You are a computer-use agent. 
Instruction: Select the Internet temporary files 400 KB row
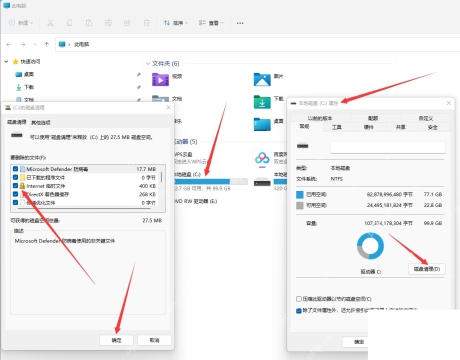85,186
